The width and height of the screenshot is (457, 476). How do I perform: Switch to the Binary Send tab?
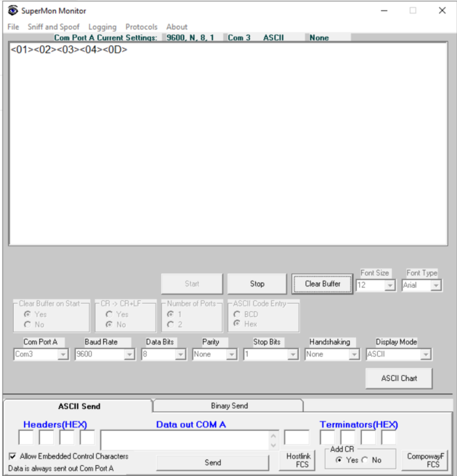coord(229,406)
